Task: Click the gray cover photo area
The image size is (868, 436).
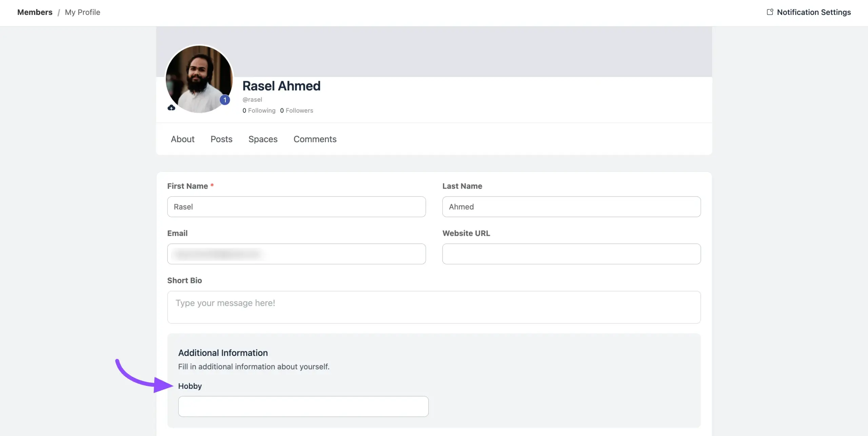Action: pos(475,51)
